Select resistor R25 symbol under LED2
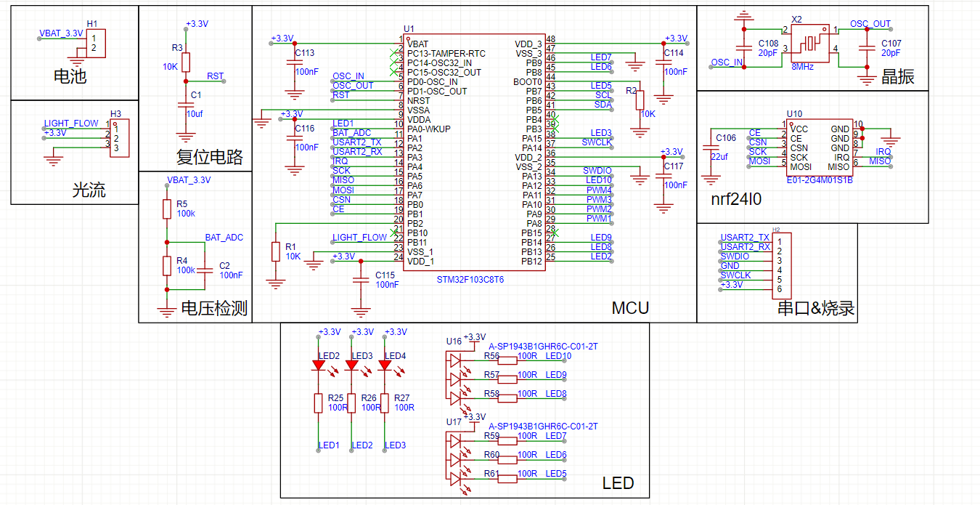Viewport: 980px width, 505px height. tap(318, 403)
